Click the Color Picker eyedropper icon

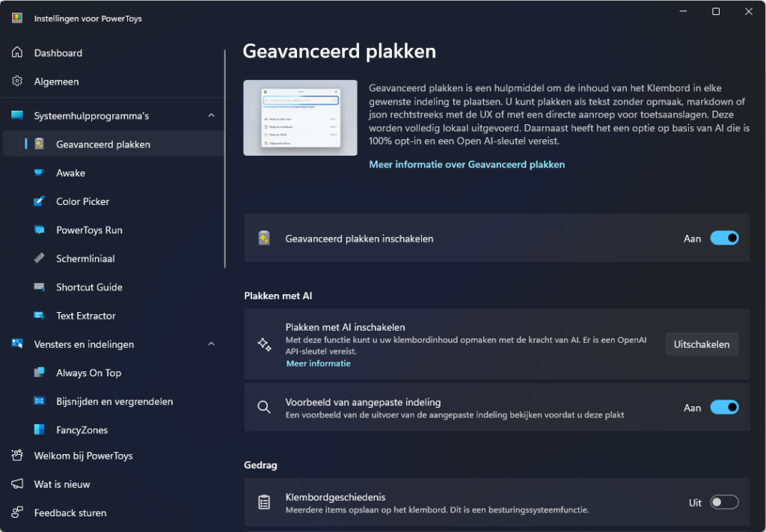tap(39, 201)
